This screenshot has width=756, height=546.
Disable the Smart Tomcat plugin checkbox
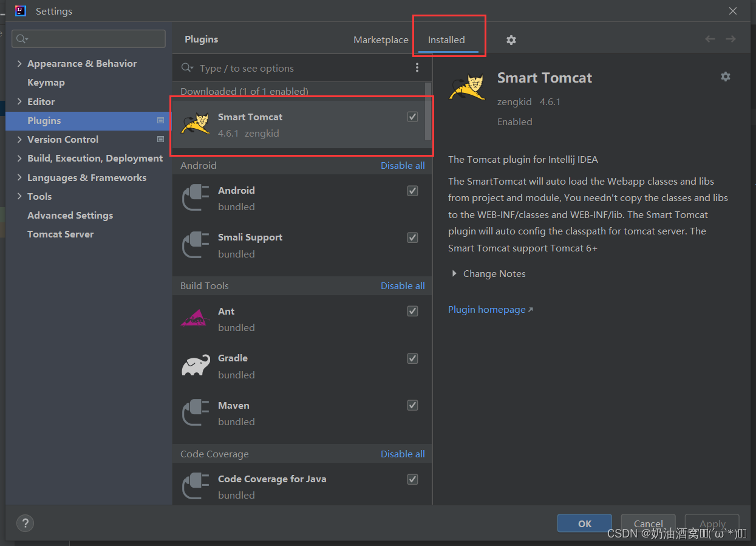click(x=412, y=117)
